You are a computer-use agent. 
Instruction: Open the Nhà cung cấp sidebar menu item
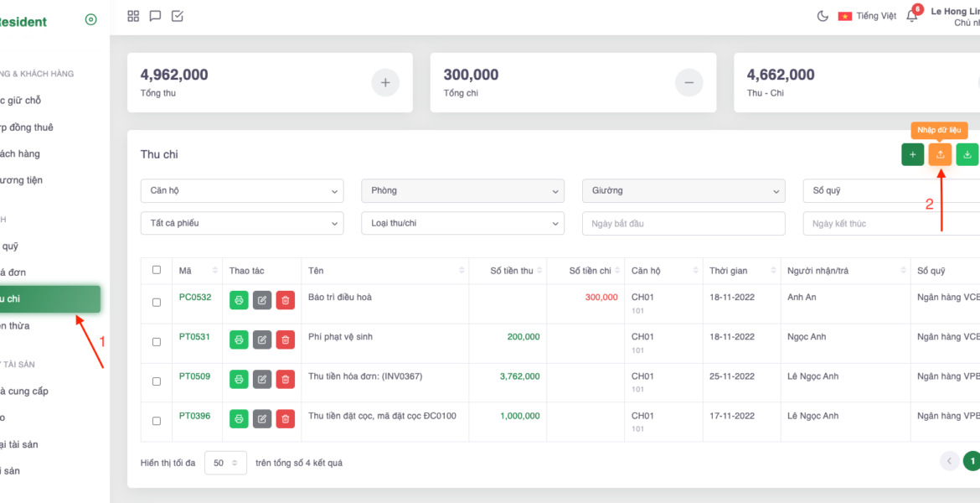(x=23, y=391)
